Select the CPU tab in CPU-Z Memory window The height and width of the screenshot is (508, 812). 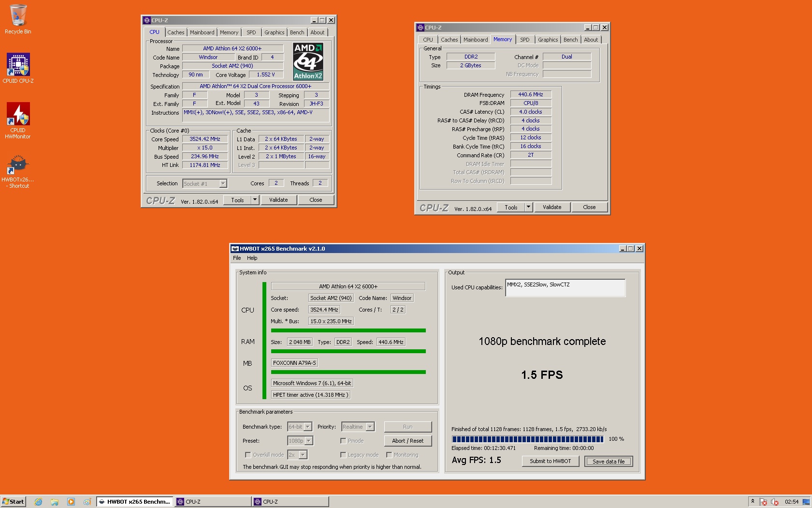(428, 40)
